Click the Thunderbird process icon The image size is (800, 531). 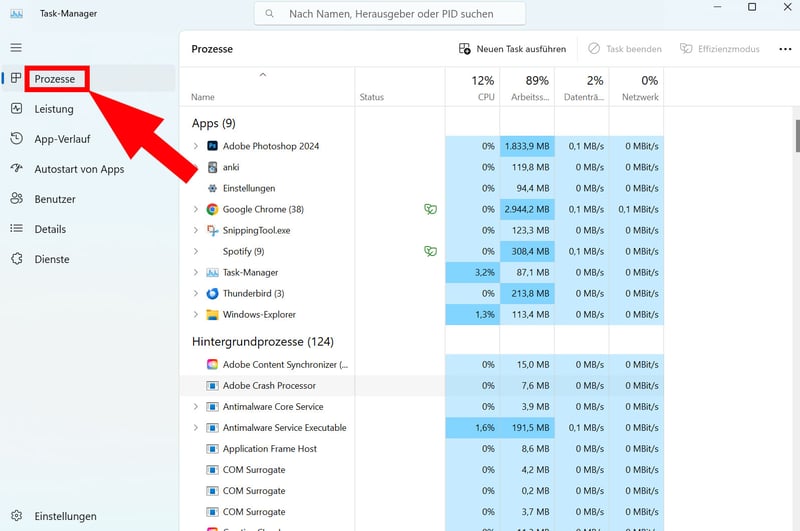[x=212, y=293]
